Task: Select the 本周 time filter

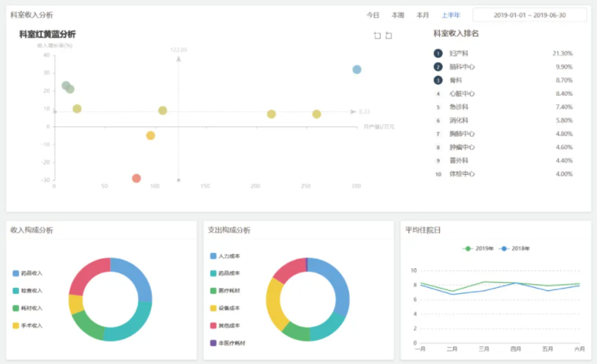Action: coord(398,15)
